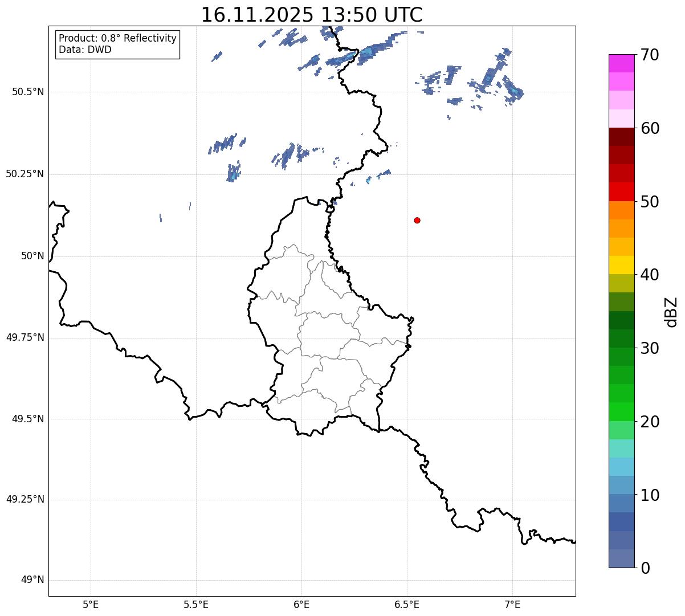Click the 7°E longitude axis label
This screenshot has width=685, height=616.
pyautogui.click(x=512, y=604)
